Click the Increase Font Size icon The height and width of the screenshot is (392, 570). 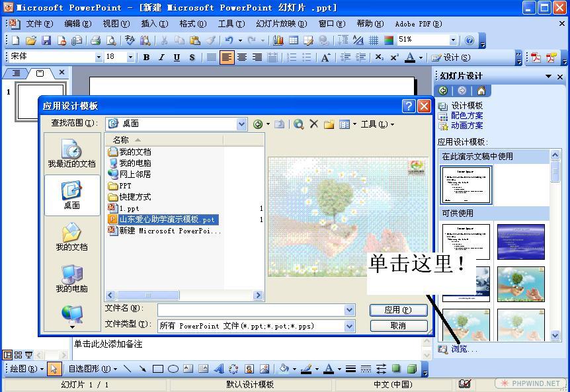pyautogui.click(x=325, y=57)
